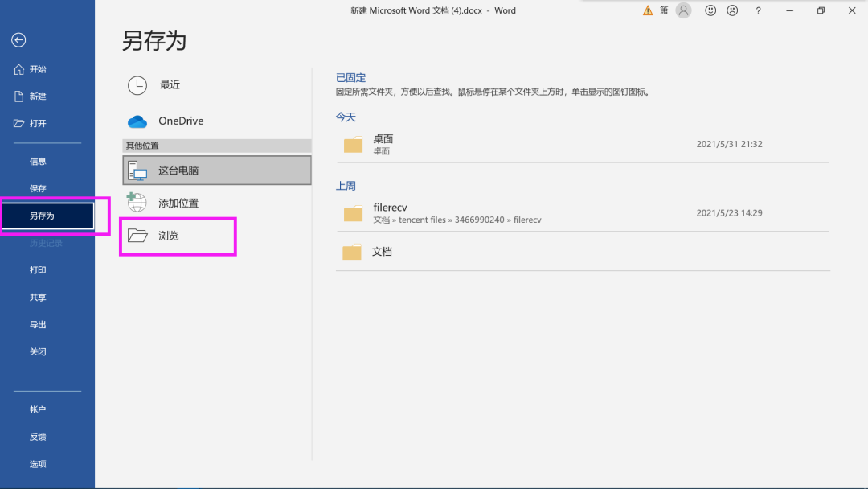Open the 开始 home page
The image size is (868, 489).
click(x=38, y=69)
